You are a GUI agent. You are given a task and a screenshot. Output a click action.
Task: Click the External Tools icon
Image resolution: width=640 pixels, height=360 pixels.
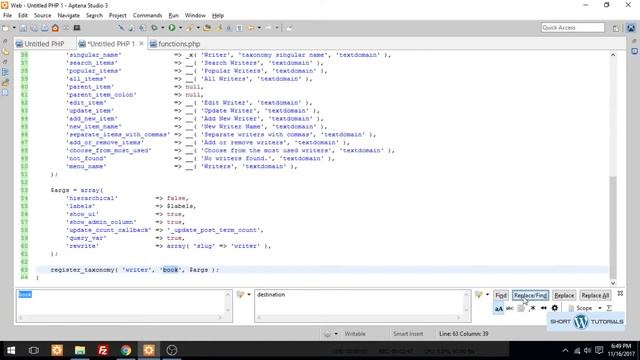[190, 28]
